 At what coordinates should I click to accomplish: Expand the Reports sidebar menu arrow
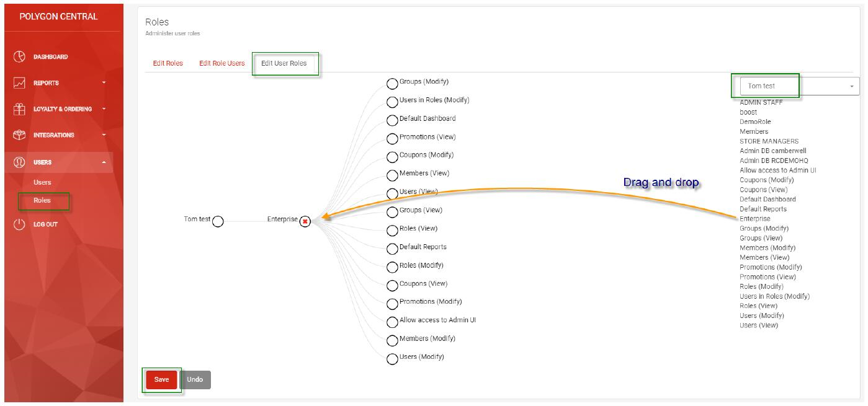pyautogui.click(x=104, y=82)
